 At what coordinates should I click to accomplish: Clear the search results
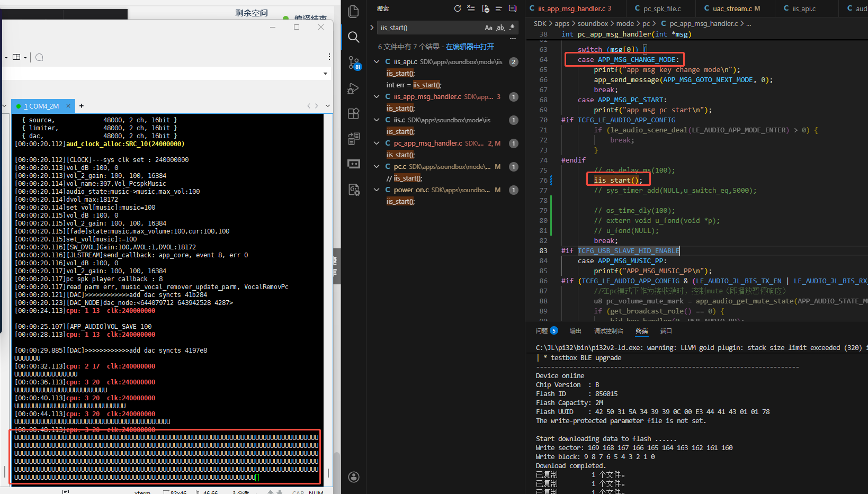tap(471, 8)
